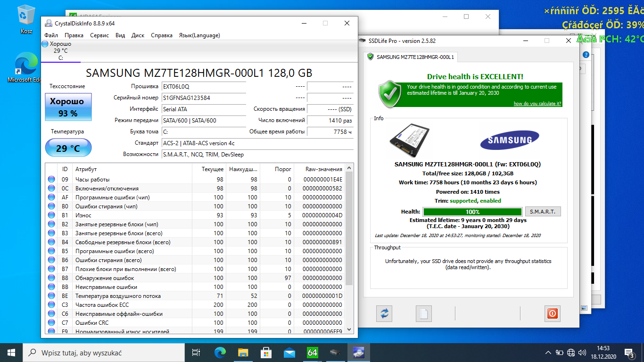This screenshot has height=362, width=644.
Task: Click the status circle of row C7 Ошибки CRC
Action: pos(51,323)
